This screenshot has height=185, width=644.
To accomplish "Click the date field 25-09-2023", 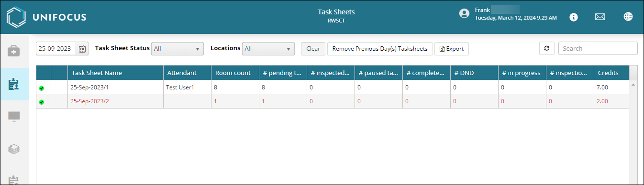I will [x=56, y=49].
